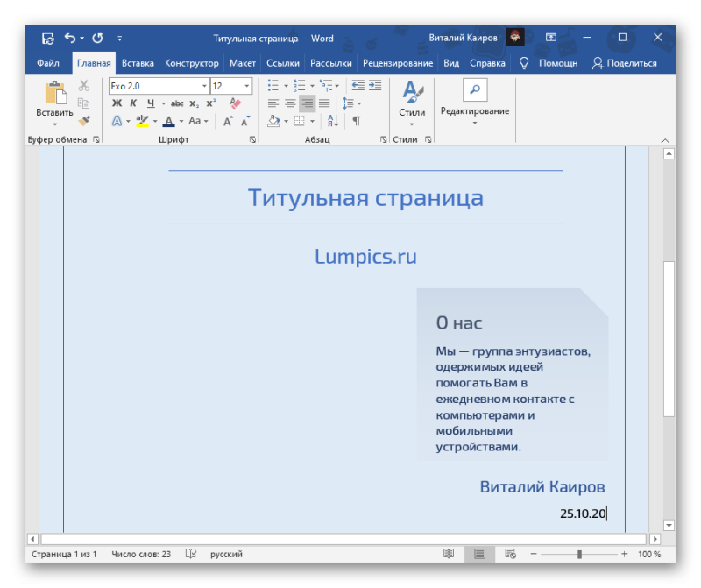
Task: Sort text with the A-Я sort icon
Action: pos(333,121)
